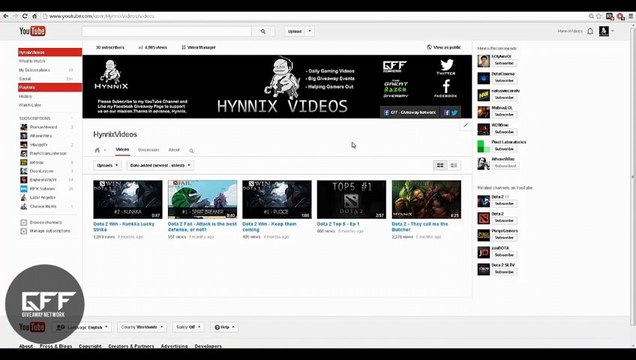Click the YouTube logo in the footer
This screenshot has height=360, width=636.
(x=32, y=327)
